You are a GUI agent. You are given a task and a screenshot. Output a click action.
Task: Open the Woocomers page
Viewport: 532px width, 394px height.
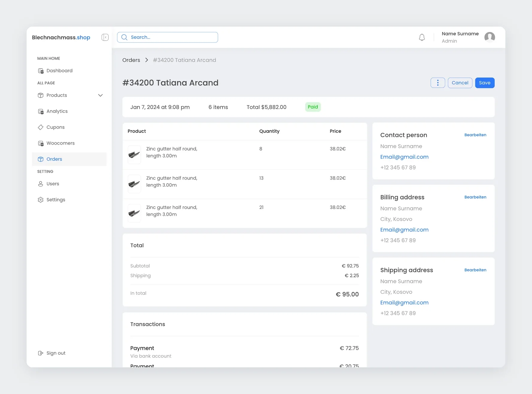click(x=60, y=143)
